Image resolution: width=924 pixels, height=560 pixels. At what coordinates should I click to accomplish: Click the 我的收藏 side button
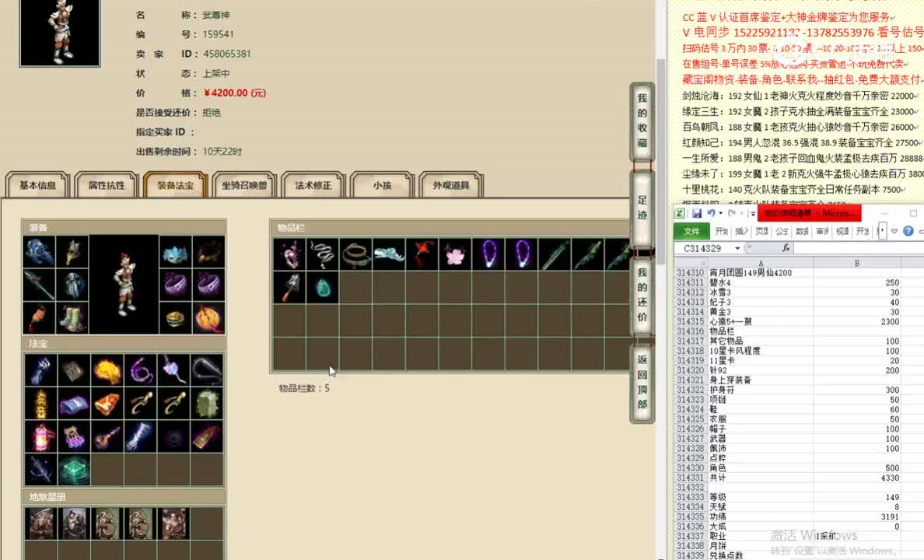642,121
